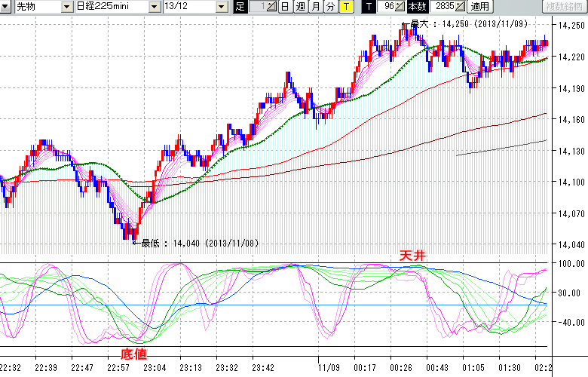Toggle the yellow T tick button
This screenshot has height=377, width=588.
[x=346, y=7]
